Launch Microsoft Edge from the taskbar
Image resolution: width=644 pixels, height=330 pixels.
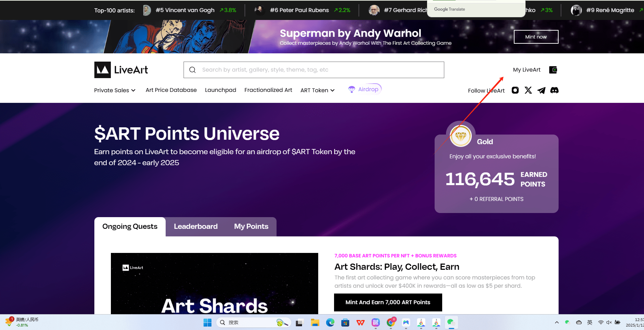coord(330,322)
